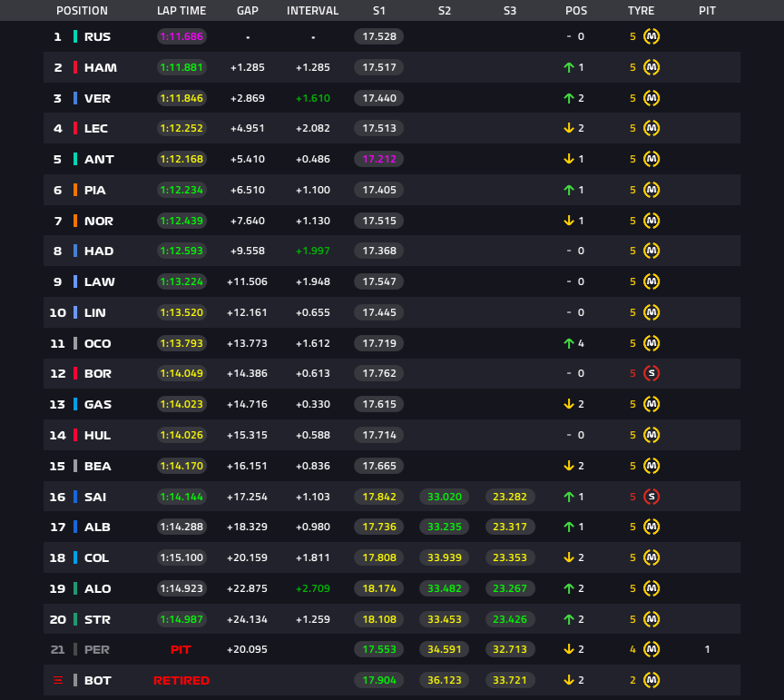Click the LAP TIME column header
This screenshot has width=784, height=700.
click(181, 11)
